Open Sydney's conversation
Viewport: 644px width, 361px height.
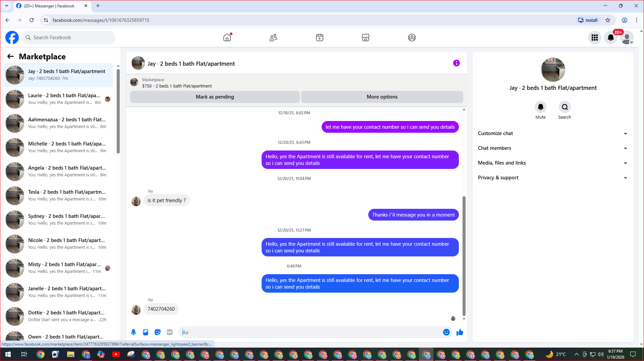pos(58,220)
